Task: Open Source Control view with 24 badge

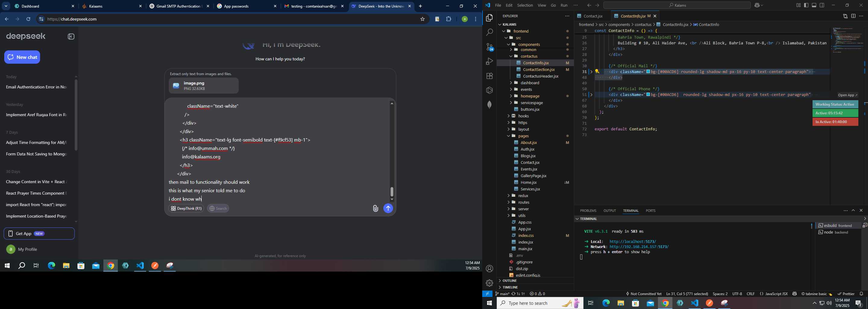Action: point(489,47)
